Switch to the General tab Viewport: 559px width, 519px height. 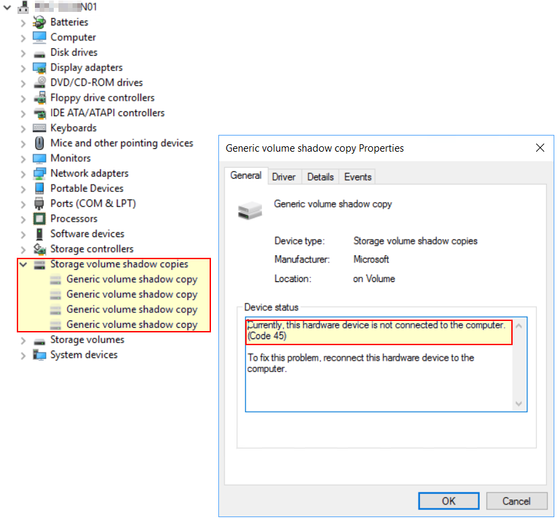(246, 176)
